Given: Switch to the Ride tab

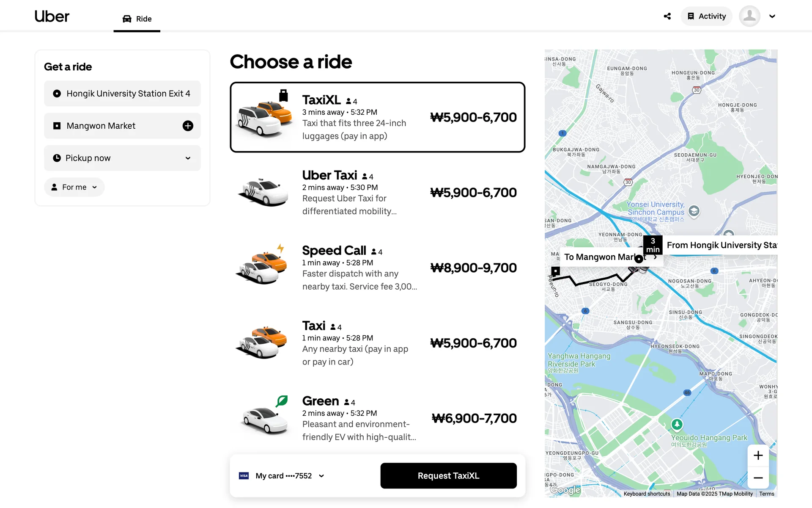Looking at the screenshot, I should (x=137, y=19).
